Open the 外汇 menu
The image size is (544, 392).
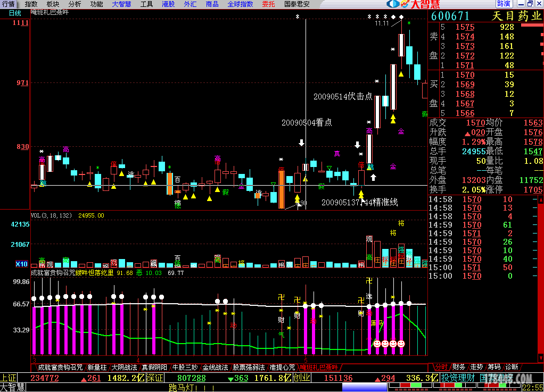(190, 4)
